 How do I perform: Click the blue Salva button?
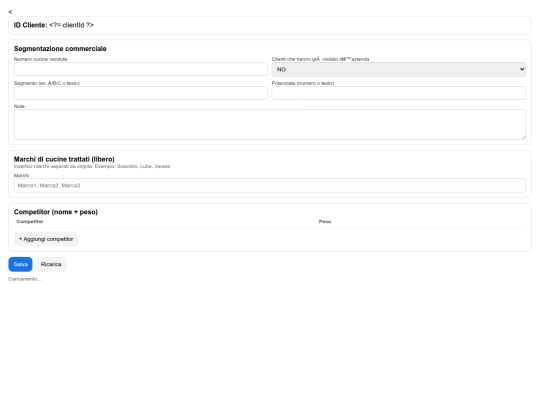click(20, 264)
